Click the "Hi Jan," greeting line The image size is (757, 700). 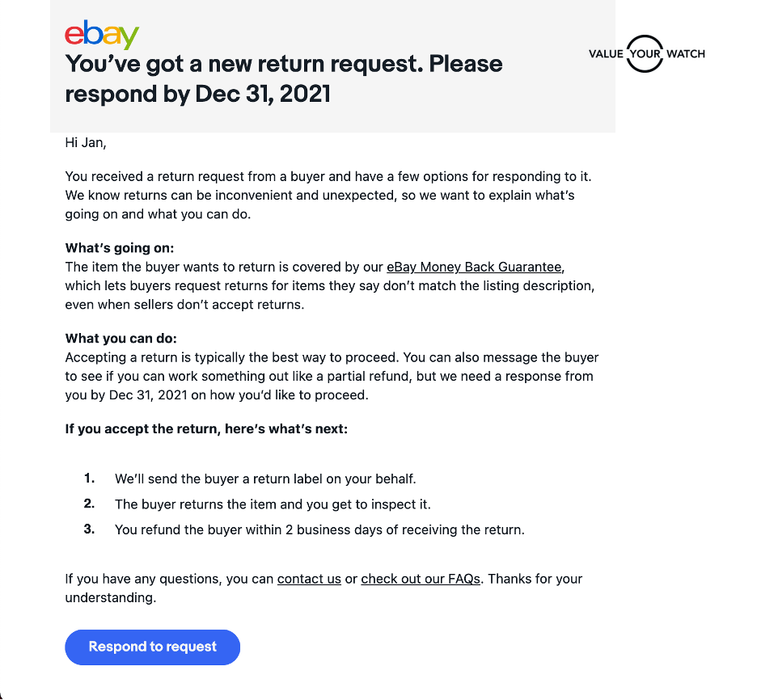coord(86,143)
